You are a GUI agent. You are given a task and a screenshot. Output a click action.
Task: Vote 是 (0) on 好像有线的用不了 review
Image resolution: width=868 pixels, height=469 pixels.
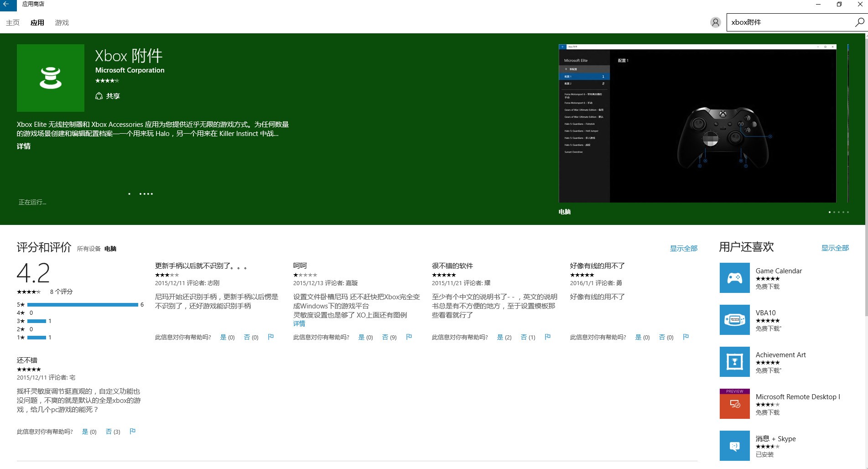tap(642, 337)
